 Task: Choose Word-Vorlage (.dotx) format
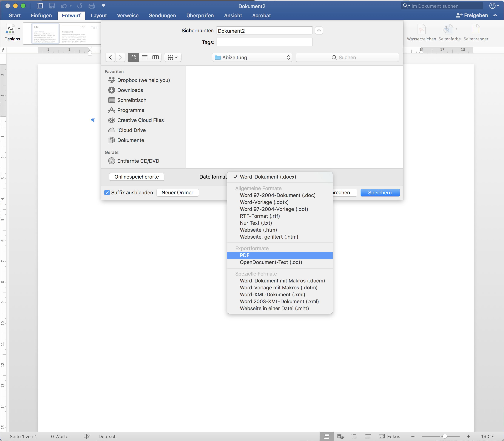coord(280,202)
